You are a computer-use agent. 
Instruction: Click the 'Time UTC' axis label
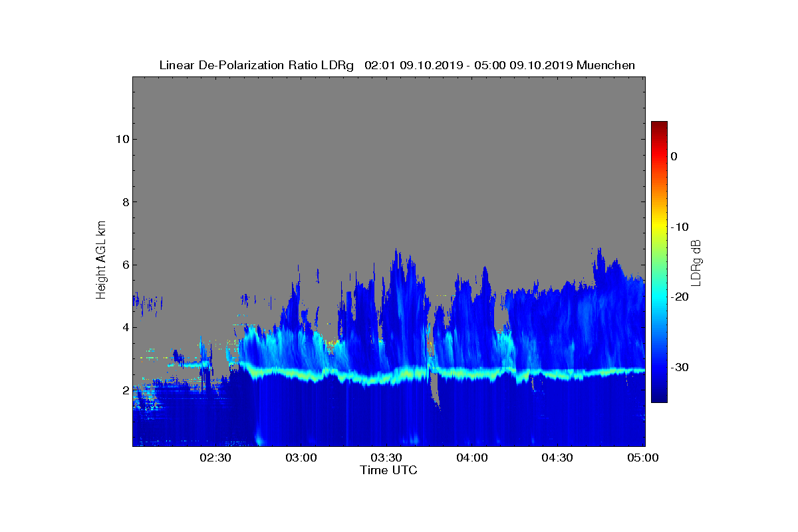(388, 470)
